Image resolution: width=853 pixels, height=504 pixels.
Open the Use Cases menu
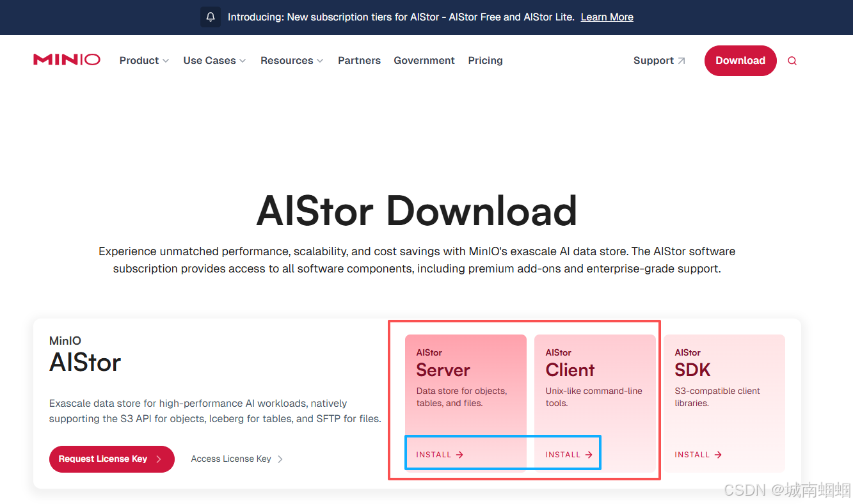[214, 61]
